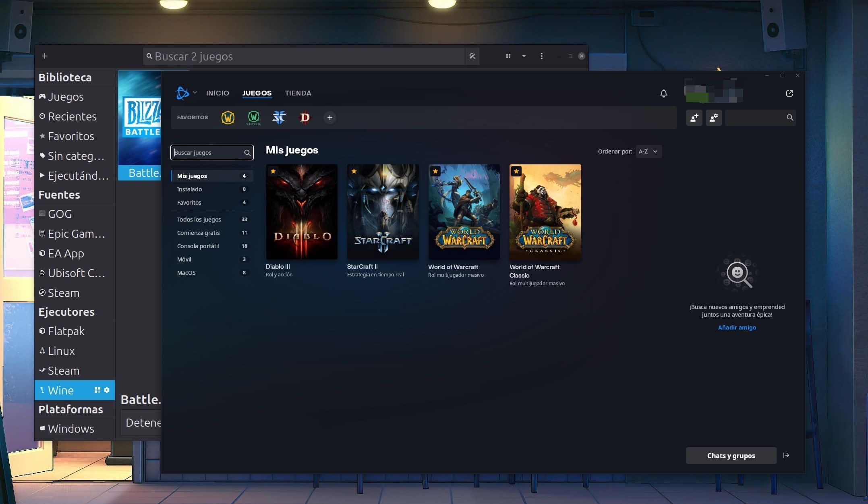Pop out the friends list window
The width and height of the screenshot is (868, 504).
pos(789,93)
